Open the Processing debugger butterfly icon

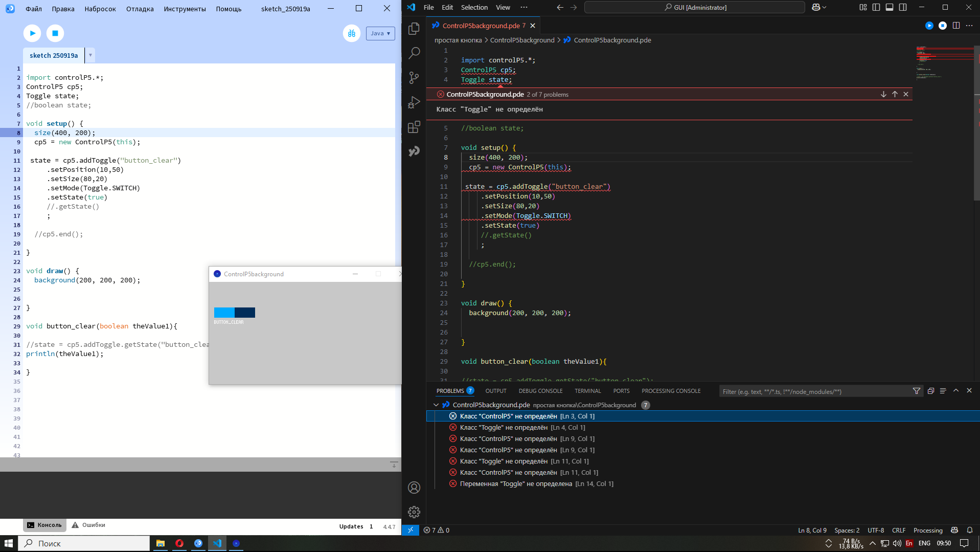tap(352, 33)
